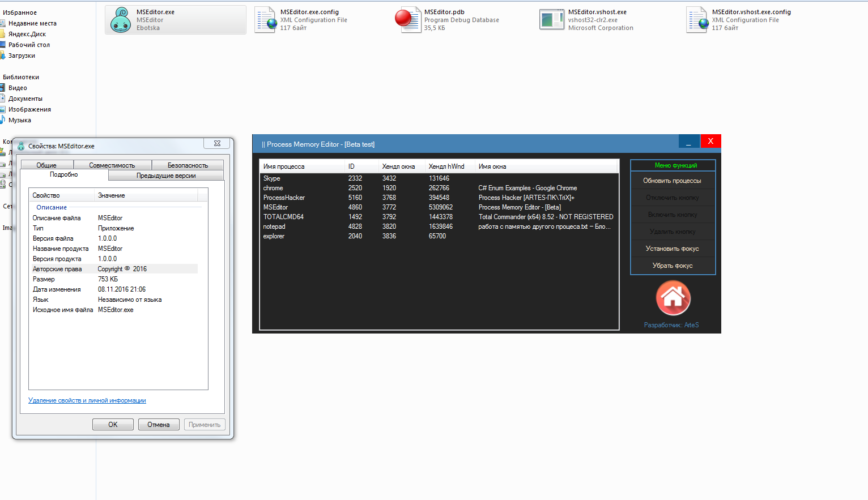Click C# Enum Examples window name cell
This screenshot has width=868, height=500.
click(527, 188)
